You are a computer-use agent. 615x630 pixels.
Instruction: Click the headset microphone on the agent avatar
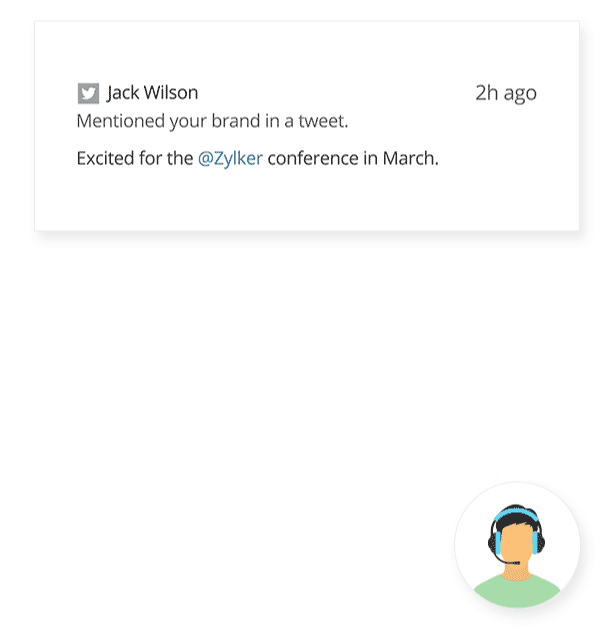507,560
